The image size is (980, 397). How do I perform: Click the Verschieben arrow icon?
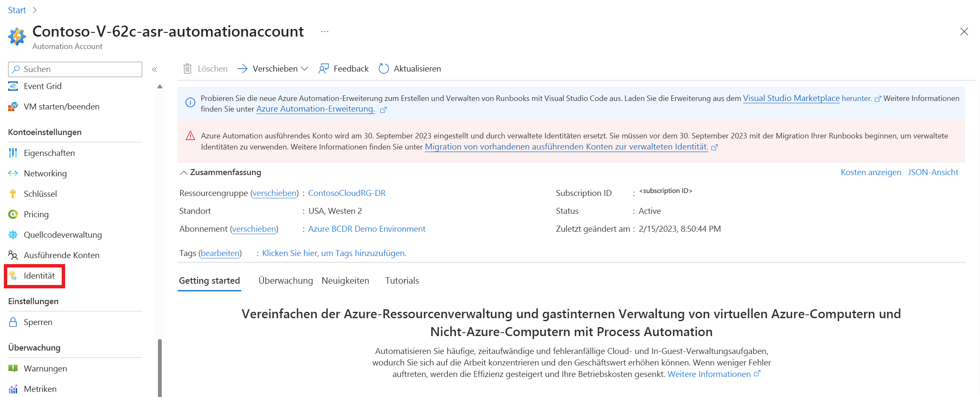pos(242,69)
